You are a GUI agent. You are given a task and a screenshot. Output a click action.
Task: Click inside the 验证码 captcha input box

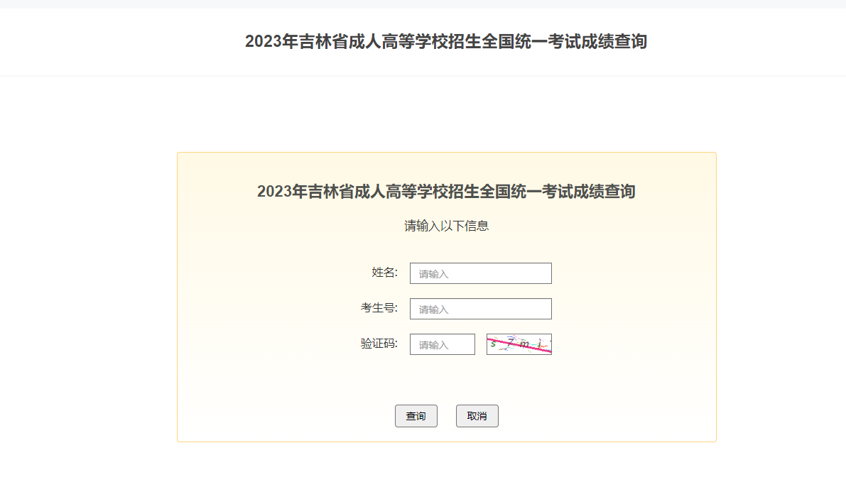coord(442,344)
